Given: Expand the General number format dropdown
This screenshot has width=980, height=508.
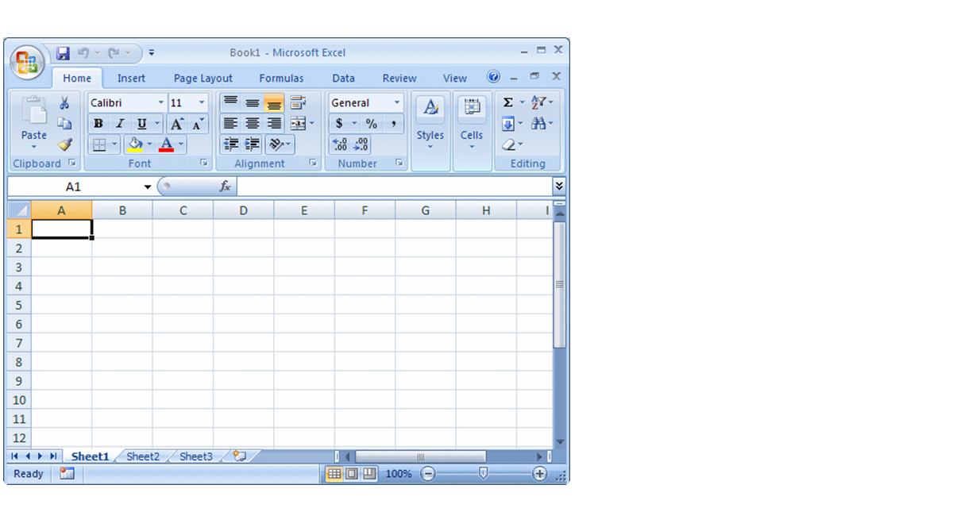Looking at the screenshot, I should point(397,103).
